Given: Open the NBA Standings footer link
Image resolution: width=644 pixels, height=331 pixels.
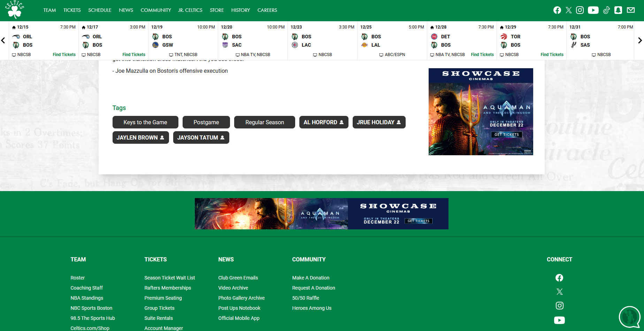Looking at the screenshot, I should click(x=87, y=298).
